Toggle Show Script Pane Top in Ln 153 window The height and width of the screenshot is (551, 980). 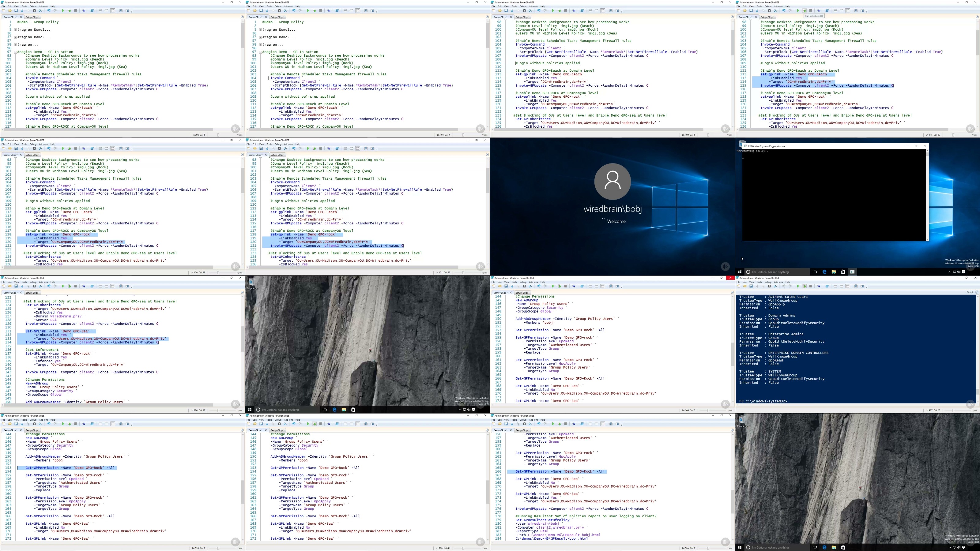pyautogui.click(x=100, y=424)
